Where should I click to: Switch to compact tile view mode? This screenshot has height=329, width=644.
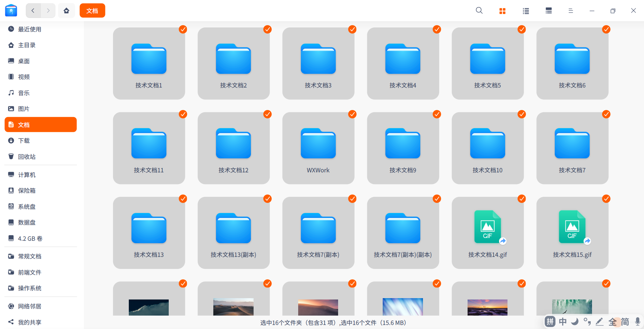coord(549,11)
